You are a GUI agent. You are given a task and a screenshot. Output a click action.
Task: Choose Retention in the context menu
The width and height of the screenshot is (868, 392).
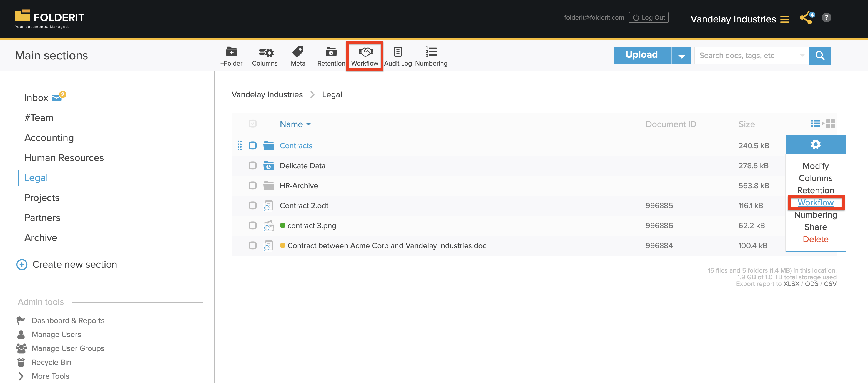816,191
